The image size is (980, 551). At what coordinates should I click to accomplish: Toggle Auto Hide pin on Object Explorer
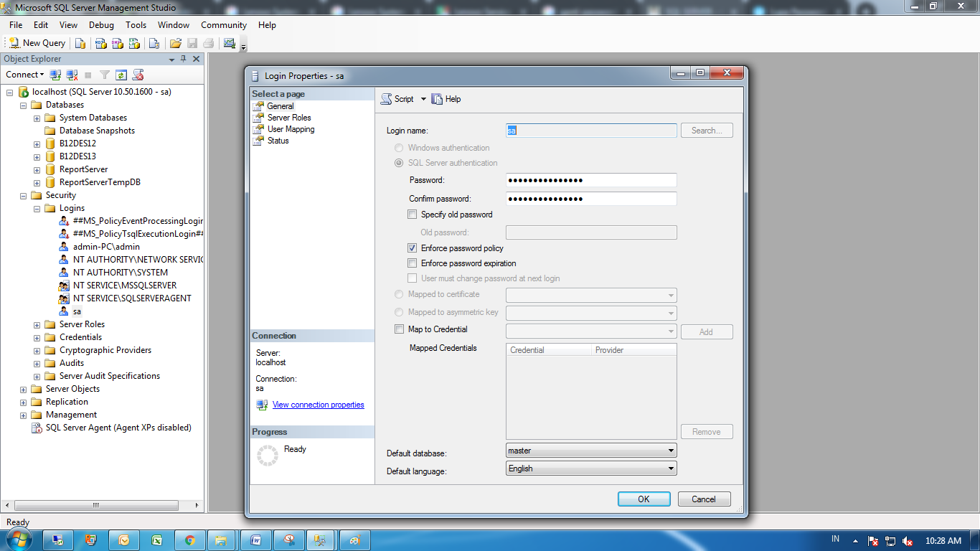click(x=184, y=59)
